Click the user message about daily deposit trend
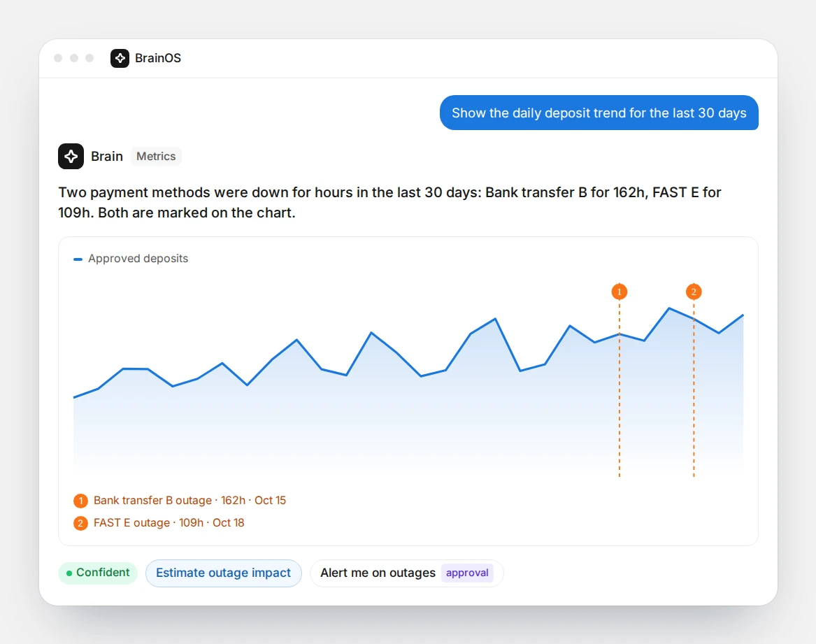 [599, 113]
